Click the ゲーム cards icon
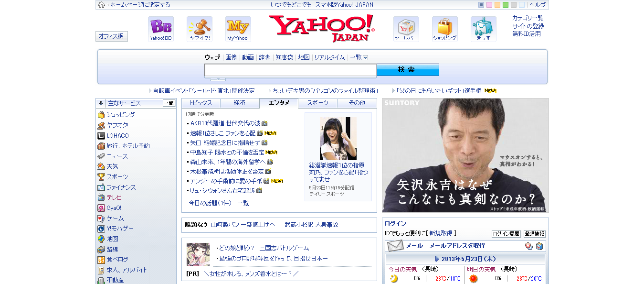 pyautogui.click(x=101, y=218)
